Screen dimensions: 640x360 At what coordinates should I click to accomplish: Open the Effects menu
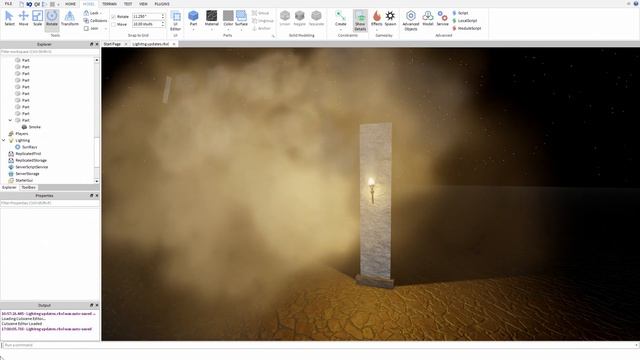(x=376, y=18)
